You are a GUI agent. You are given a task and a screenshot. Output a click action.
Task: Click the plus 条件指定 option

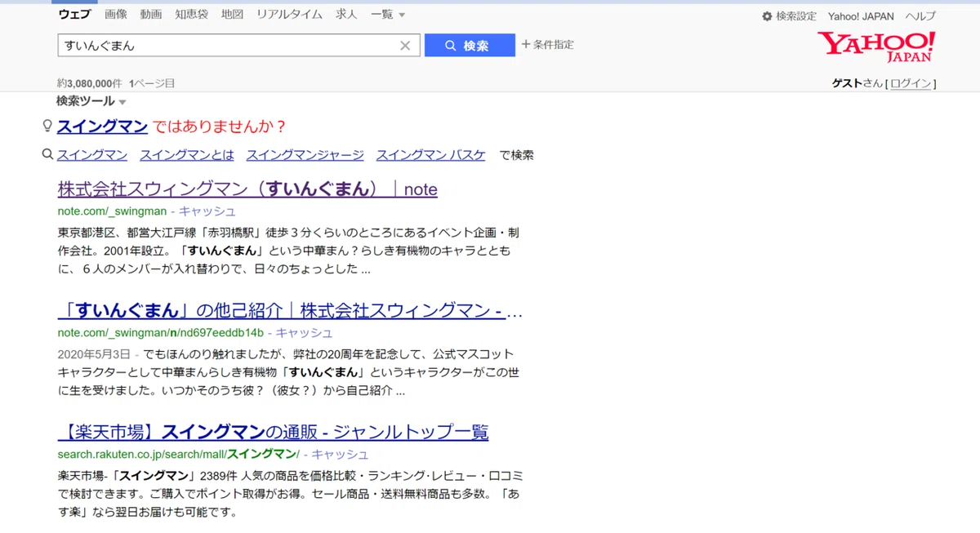(x=547, y=45)
